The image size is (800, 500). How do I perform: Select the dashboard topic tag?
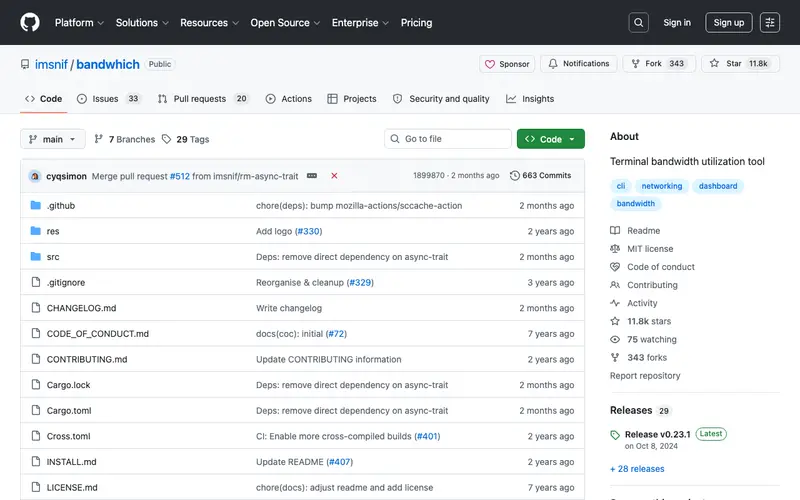tap(718, 186)
